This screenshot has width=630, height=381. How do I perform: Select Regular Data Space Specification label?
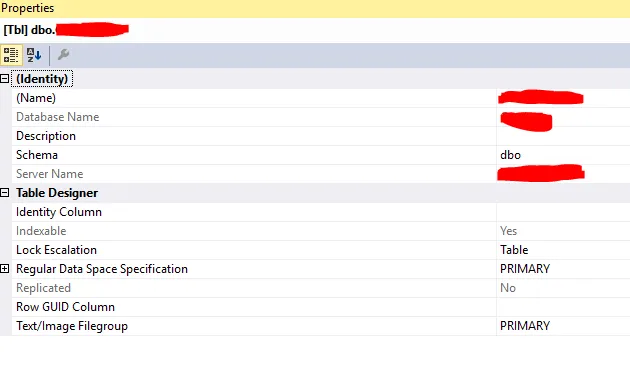(x=102, y=269)
